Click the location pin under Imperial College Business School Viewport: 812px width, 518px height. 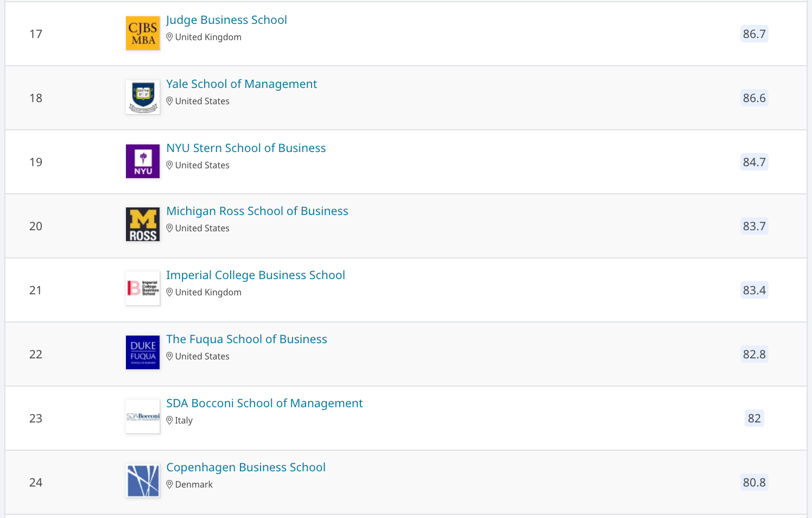169,292
